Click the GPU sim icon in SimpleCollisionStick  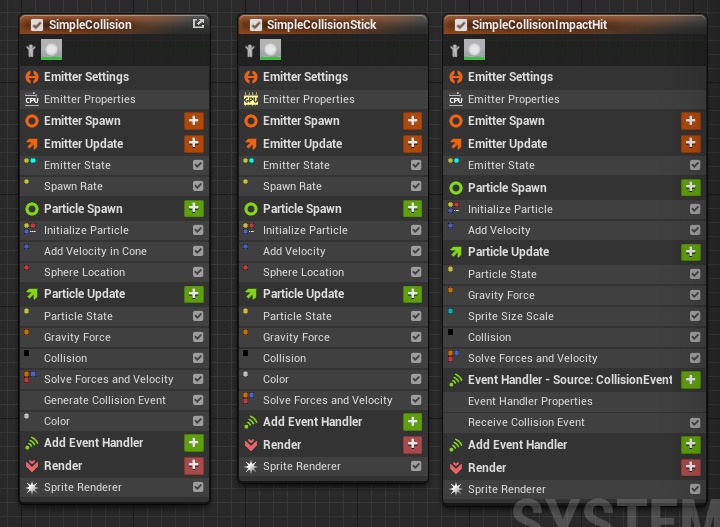(251, 99)
